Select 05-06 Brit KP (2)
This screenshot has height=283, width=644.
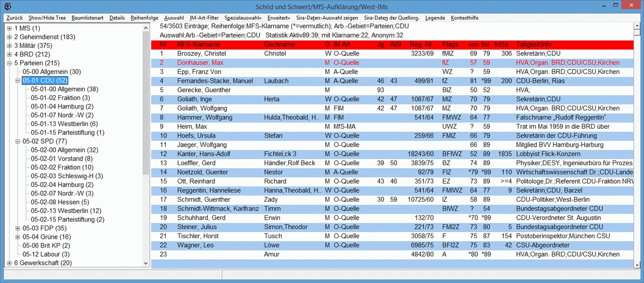click(x=46, y=245)
